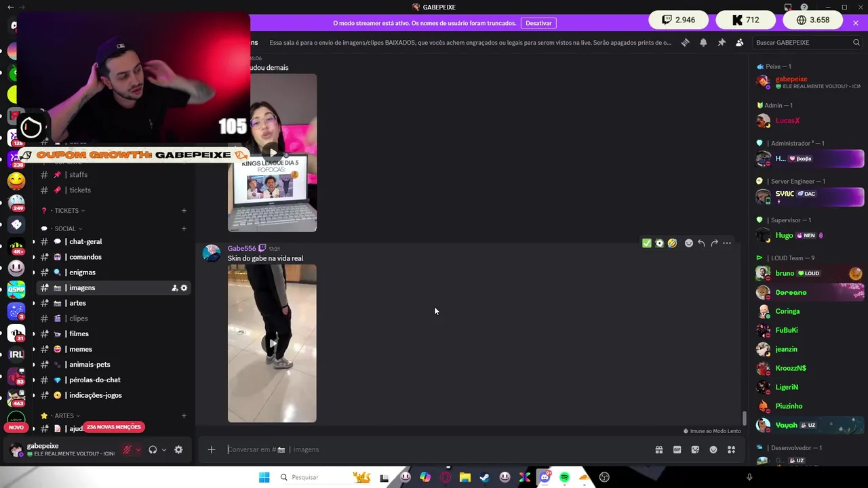Open the Gabe556 username profile
868x488 pixels.
tap(241, 248)
